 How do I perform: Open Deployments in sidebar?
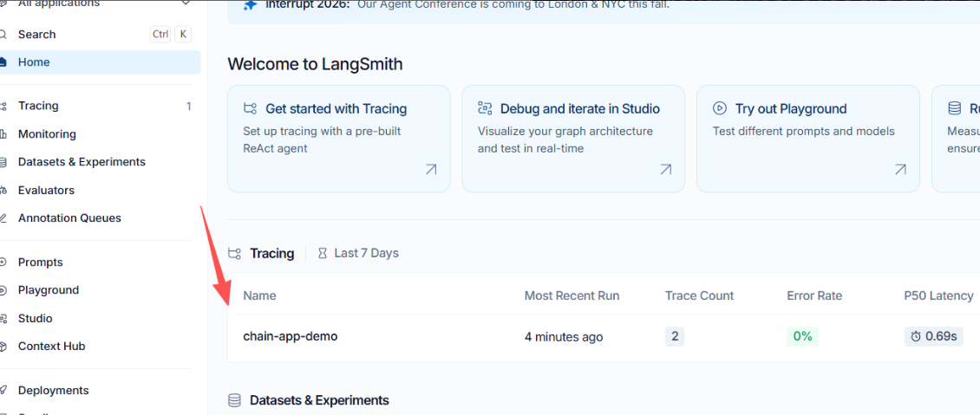tap(53, 391)
